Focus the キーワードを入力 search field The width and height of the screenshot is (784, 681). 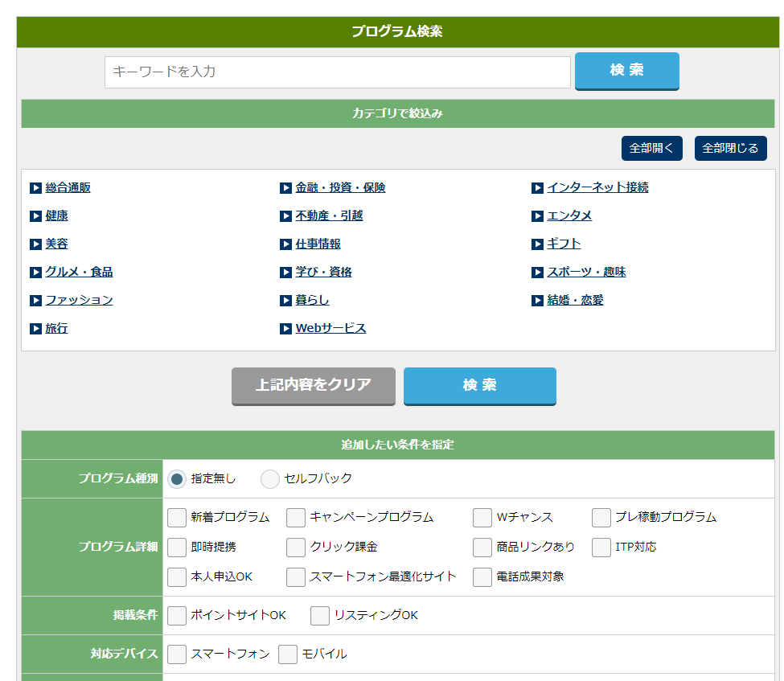coord(337,72)
